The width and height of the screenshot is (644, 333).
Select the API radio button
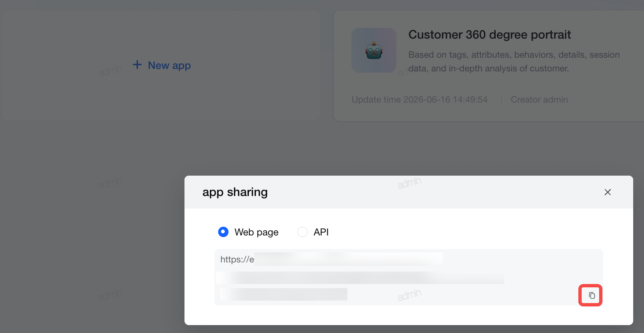click(302, 232)
